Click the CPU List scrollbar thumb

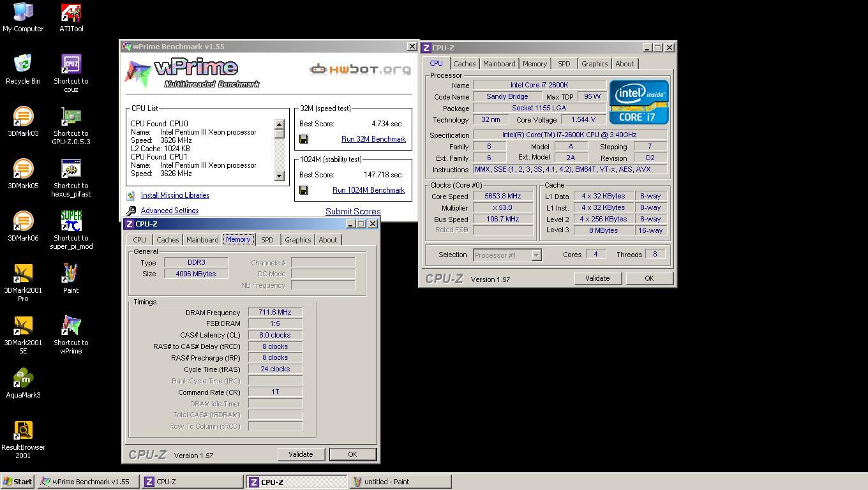(x=280, y=133)
